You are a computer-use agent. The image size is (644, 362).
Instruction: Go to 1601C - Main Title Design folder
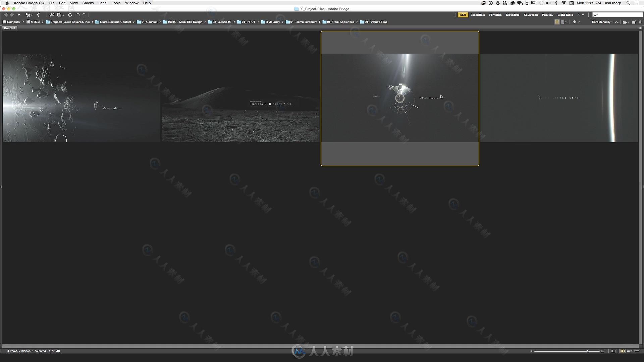click(182, 22)
